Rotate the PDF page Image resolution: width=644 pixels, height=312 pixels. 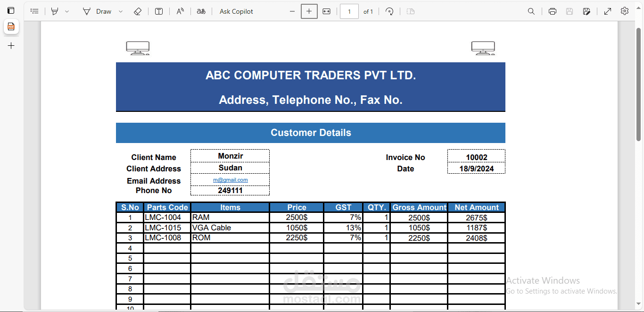pos(389,11)
